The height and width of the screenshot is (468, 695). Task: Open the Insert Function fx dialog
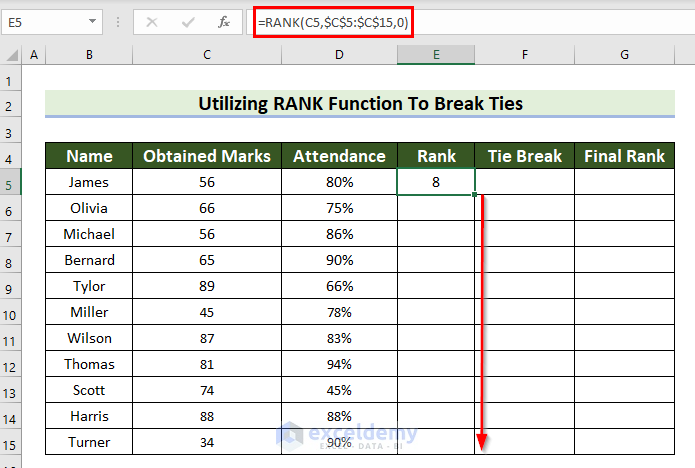pyautogui.click(x=224, y=22)
